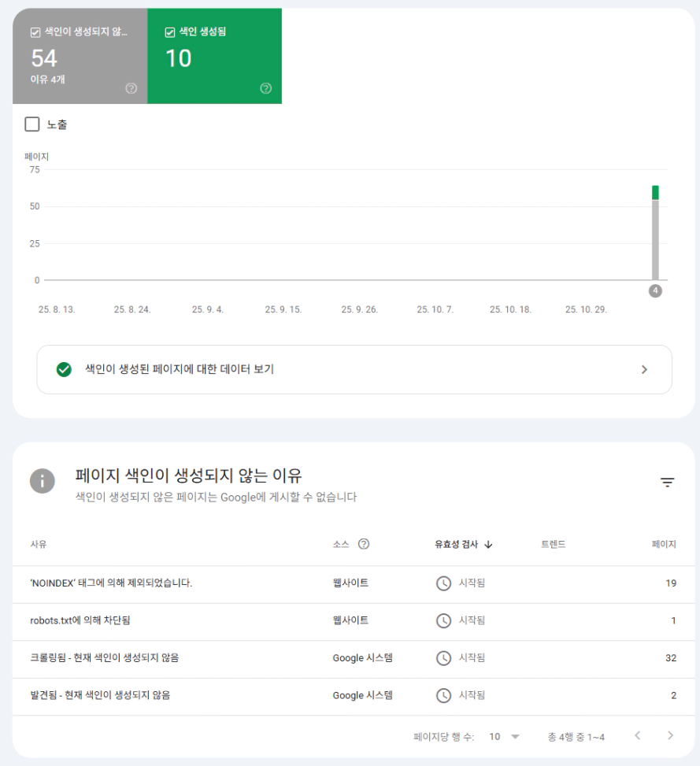Click clock icon in the robots.txt row

point(444,620)
